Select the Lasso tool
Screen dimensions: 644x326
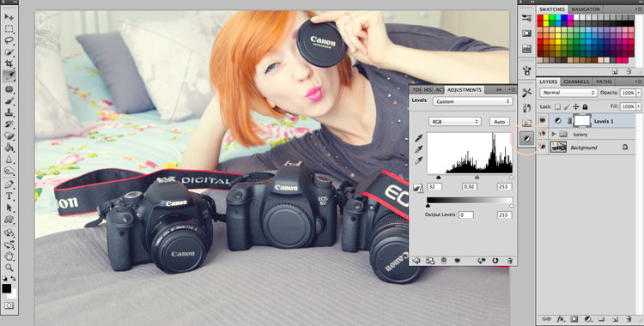coord(9,40)
